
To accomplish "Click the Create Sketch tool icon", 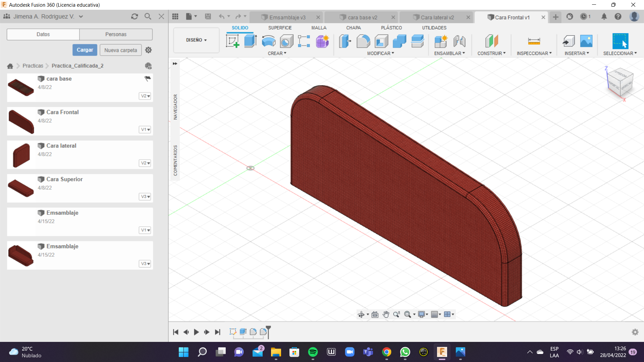I will 233,41.
